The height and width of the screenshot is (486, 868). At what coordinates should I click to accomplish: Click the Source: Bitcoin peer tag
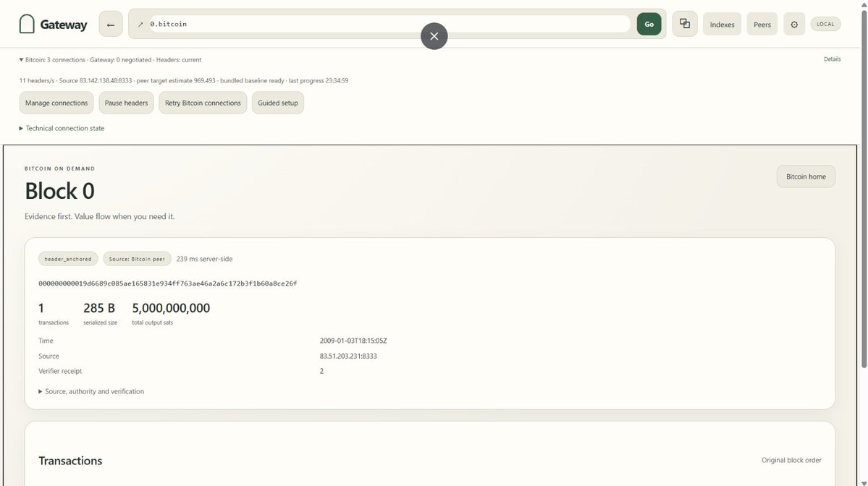coord(137,259)
